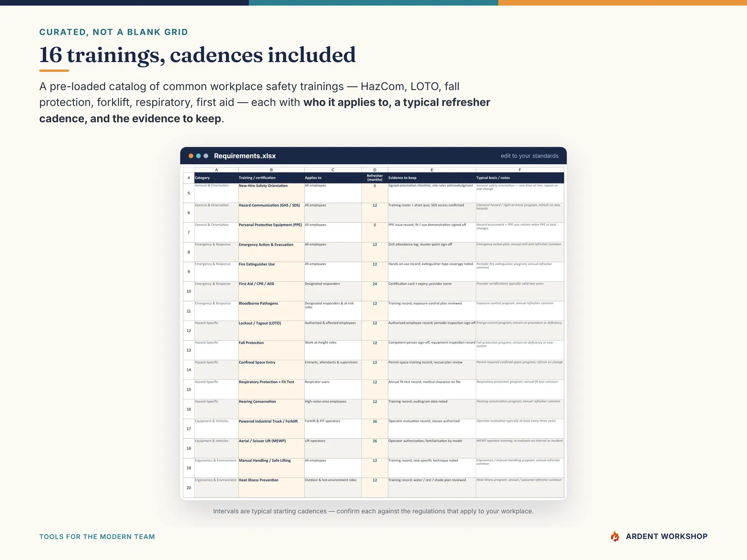Select 'Hazard Communication (GHS / SDS)' cell

point(271,212)
